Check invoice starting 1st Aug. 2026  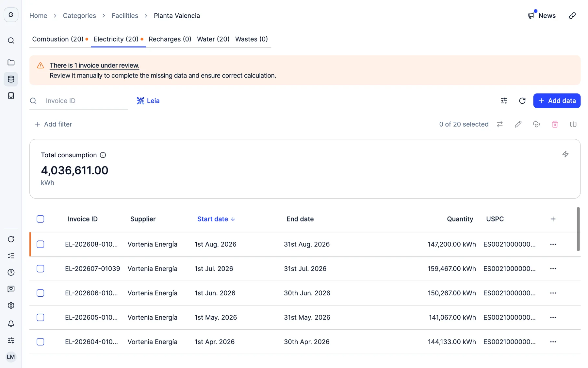click(41, 244)
